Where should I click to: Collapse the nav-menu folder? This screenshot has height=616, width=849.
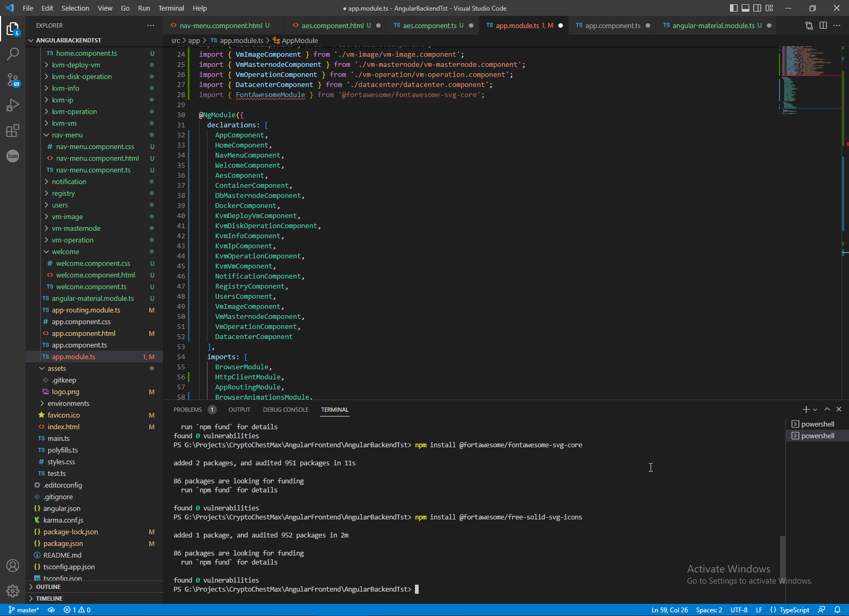point(67,135)
